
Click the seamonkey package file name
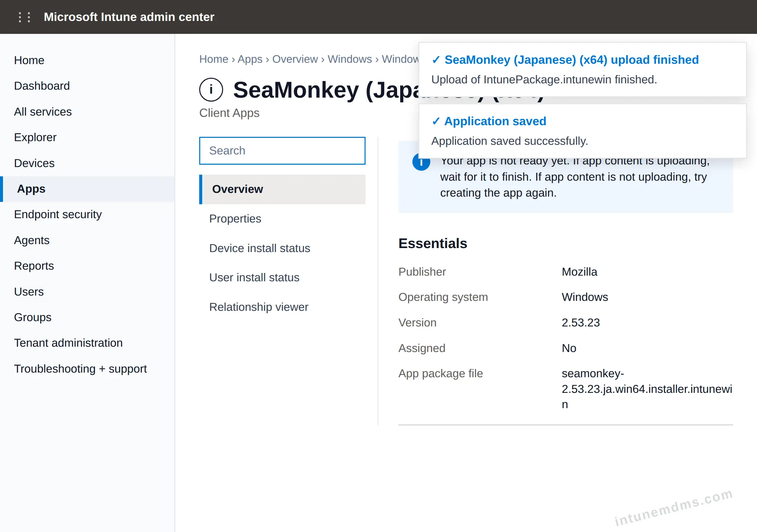click(647, 389)
